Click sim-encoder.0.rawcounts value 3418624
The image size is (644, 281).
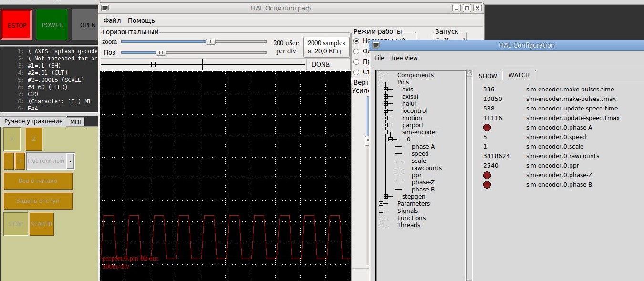[496, 156]
